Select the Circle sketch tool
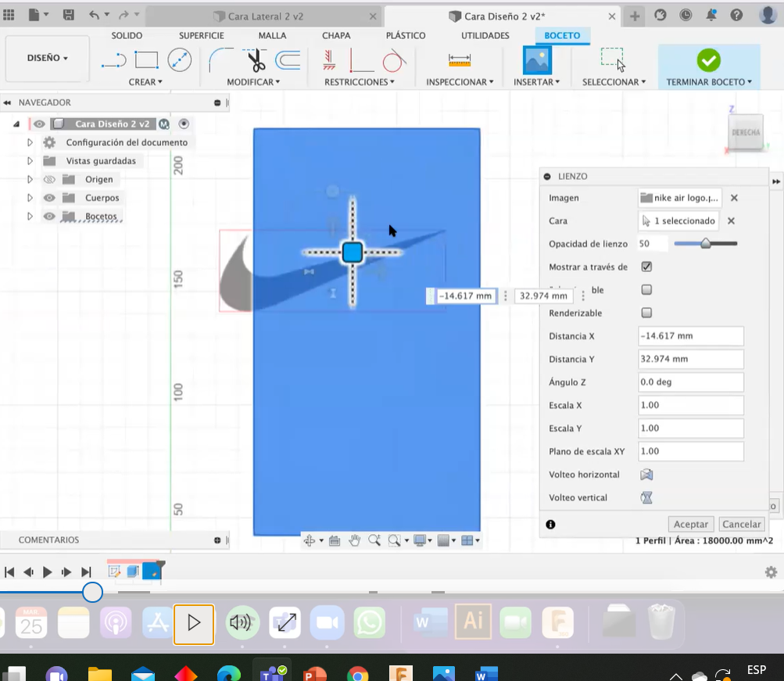 (180, 60)
